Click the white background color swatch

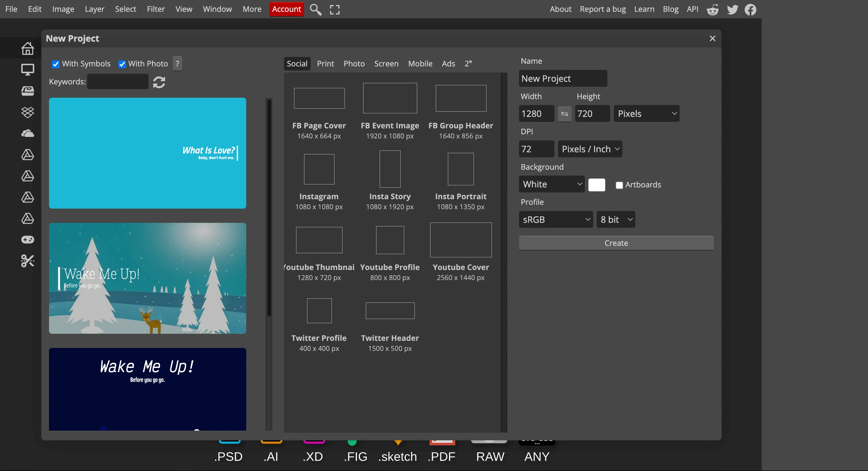coord(596,185)
